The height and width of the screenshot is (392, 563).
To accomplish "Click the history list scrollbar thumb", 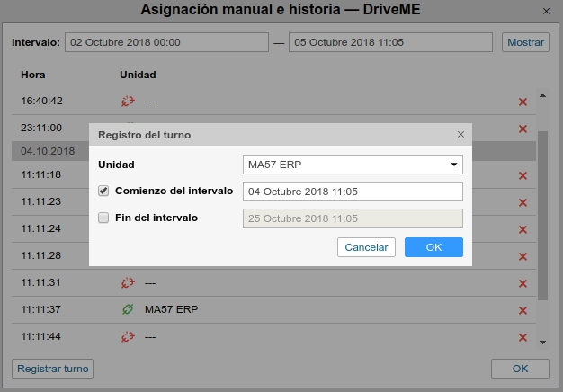I will (542, 216).
